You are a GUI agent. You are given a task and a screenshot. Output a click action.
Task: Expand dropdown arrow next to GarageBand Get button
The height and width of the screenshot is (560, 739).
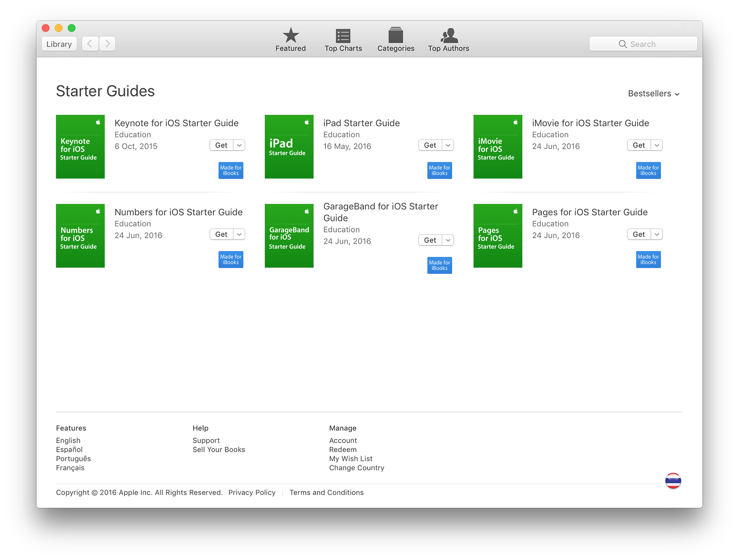tap(448, 240)
